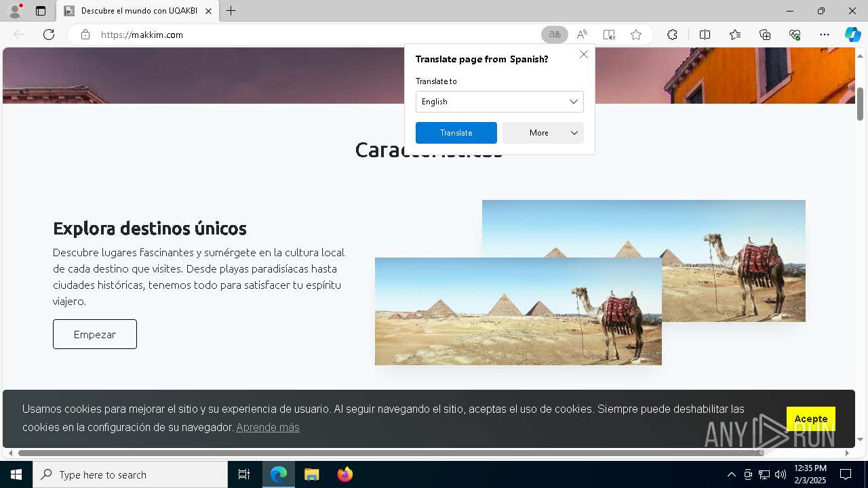Click the horizontal scrollbar thumb

391,453
